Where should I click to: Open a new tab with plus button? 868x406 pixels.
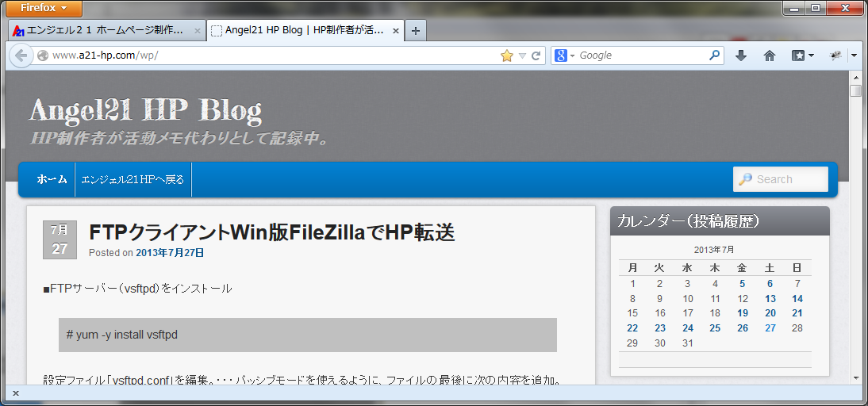416,32
